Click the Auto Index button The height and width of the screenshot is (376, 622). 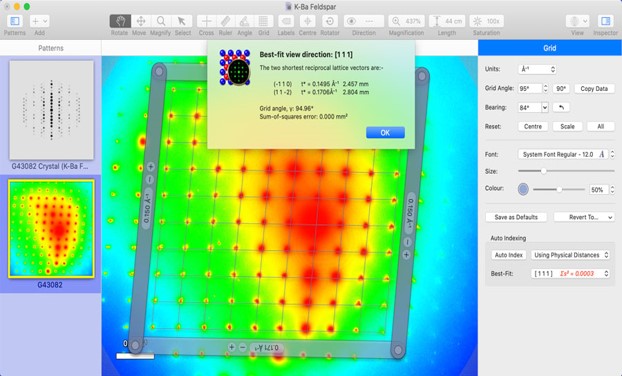pyautogui.click(x=509, y=255)
